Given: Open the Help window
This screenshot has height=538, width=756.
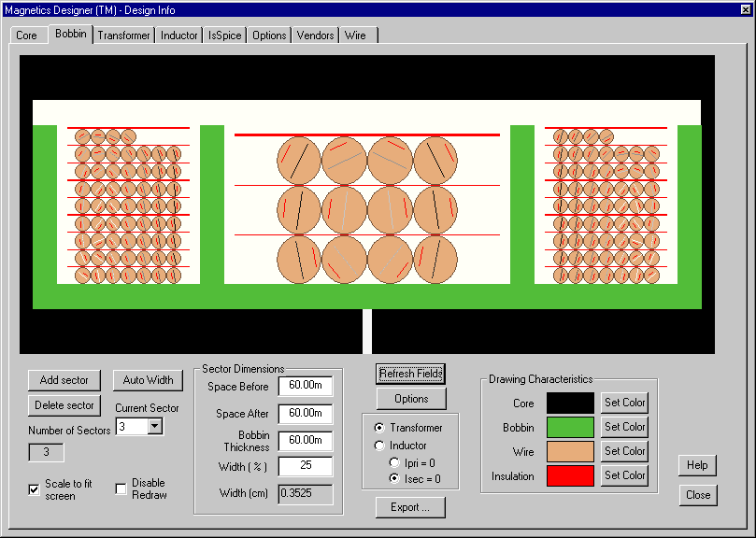Looking at the screenshot, I should point(696,465).
